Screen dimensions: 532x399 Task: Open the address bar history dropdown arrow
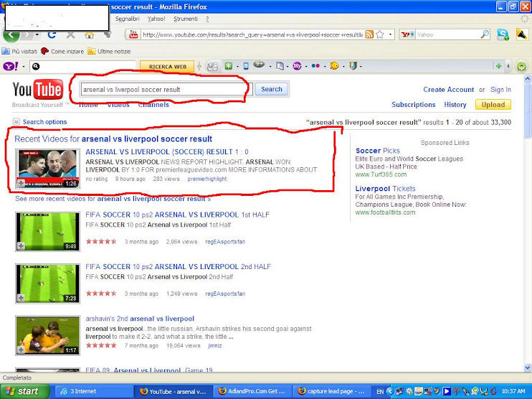(390, 34)
